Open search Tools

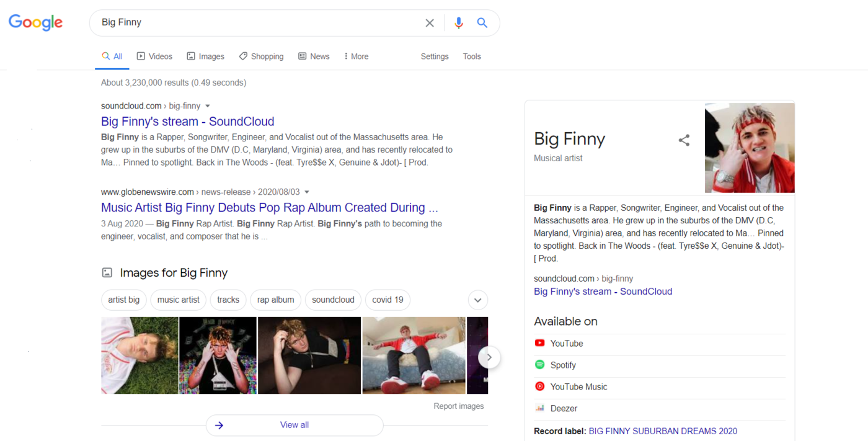tap(472, 56)
